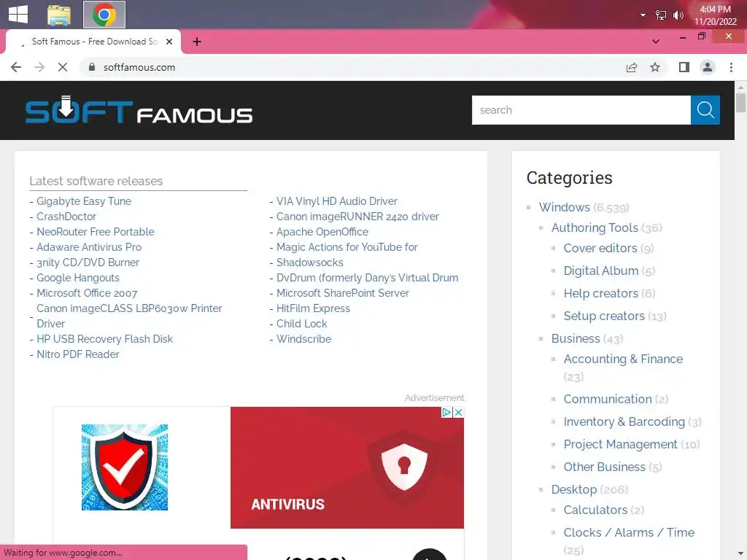Go back with browser back arrow
Viewport: 747px width, 560px height.
point(16,67)
